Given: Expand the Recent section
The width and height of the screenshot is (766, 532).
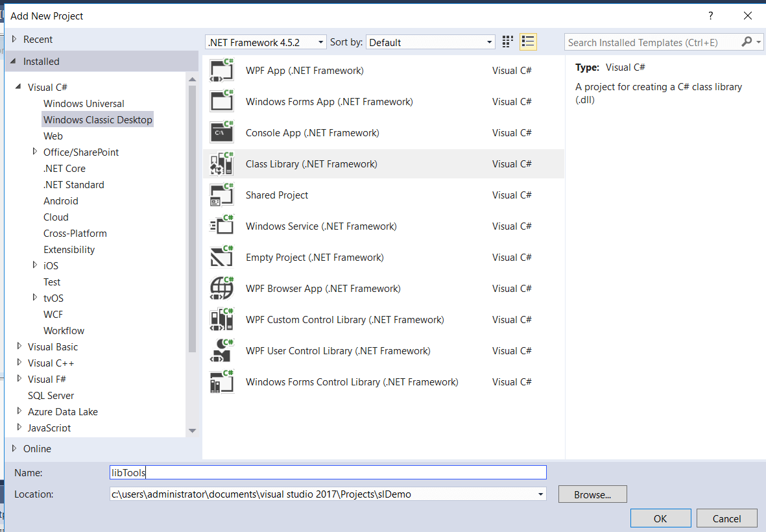Looking at the screenshot, I should pos(14,39).
